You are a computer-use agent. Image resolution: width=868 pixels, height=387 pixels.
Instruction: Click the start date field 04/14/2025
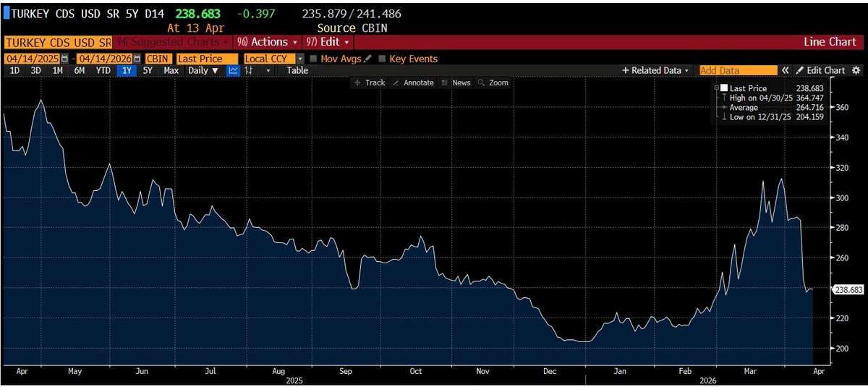[x=33, y=59]
